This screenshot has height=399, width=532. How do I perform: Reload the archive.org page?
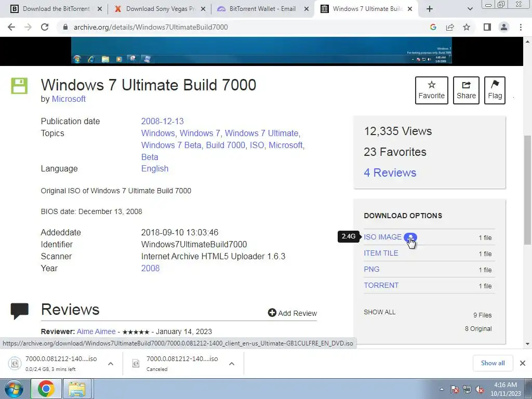click(45, 27)
